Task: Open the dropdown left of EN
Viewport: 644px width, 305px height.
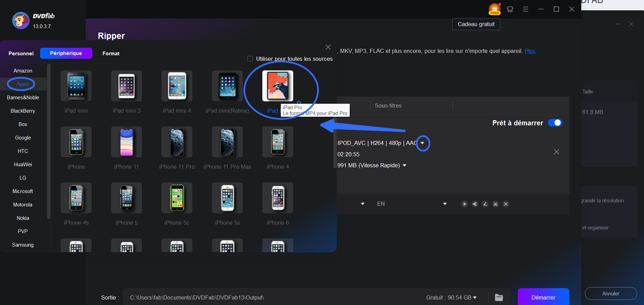Action: 362,204
